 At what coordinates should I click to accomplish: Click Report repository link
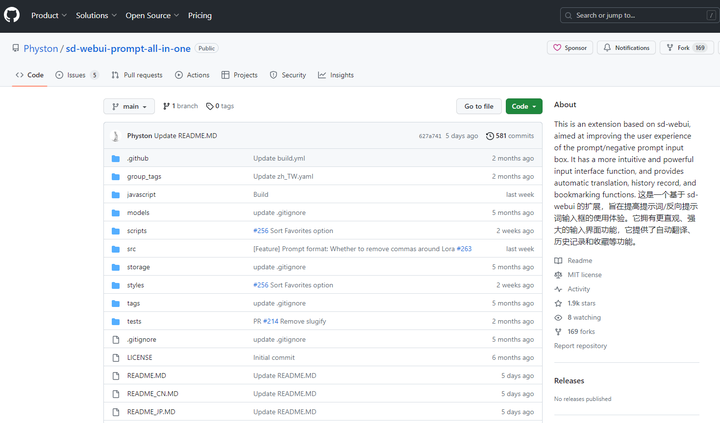coord(580,346)
